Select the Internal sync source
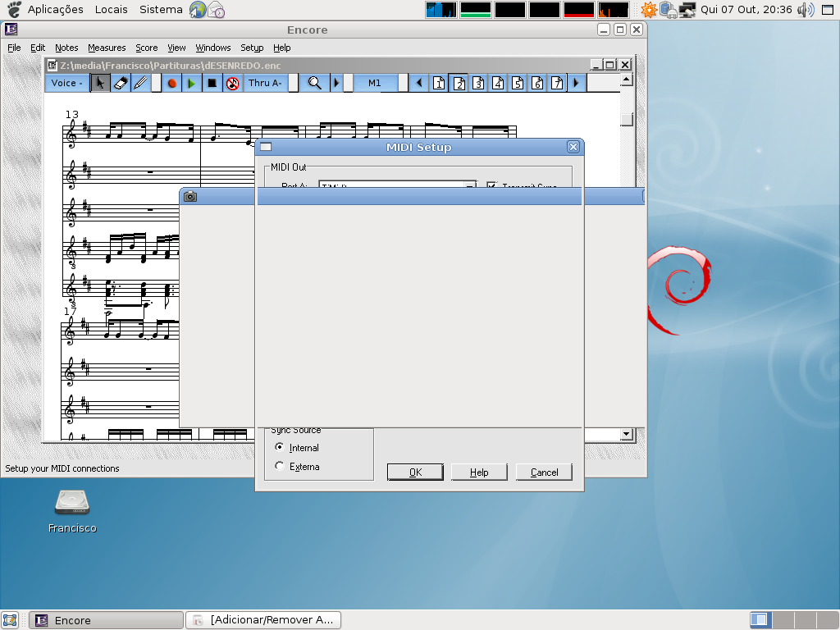The height and width of the screenshot is (630, 840). [280, 448]
